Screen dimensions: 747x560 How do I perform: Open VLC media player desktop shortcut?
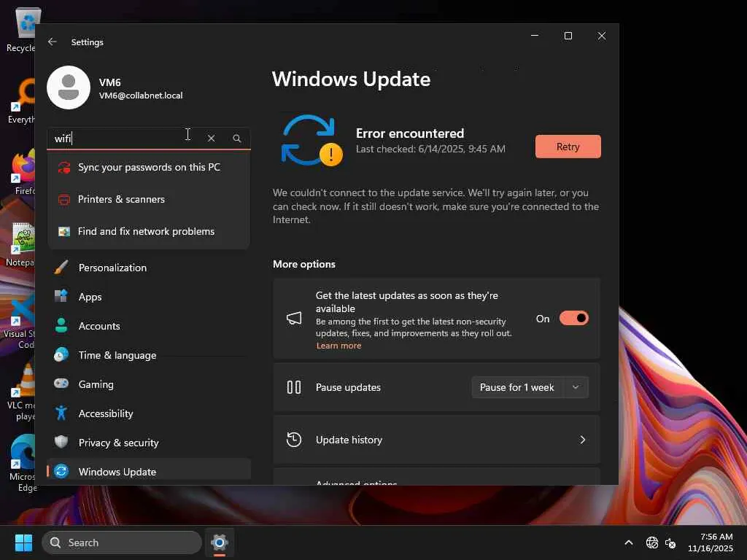click(22, 392)
